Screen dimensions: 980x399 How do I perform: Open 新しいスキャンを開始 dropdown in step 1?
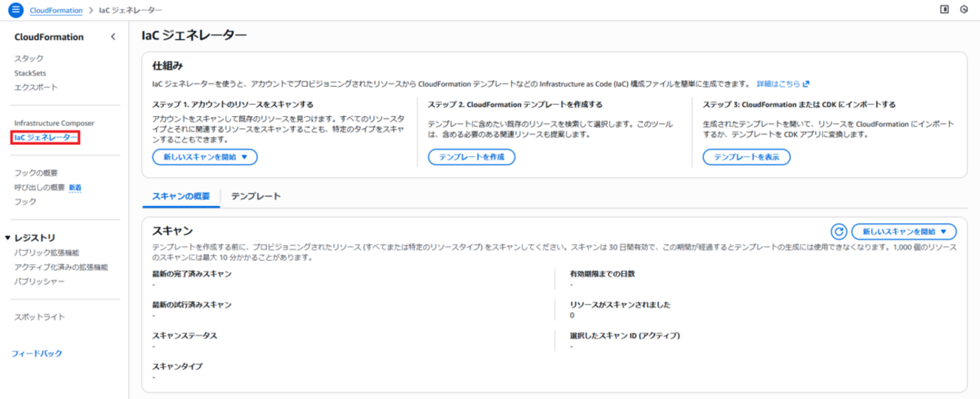click(205, 157)
